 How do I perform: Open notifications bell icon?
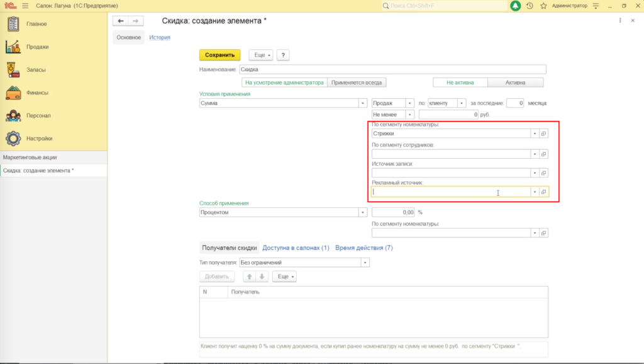[x=516, y=6]
